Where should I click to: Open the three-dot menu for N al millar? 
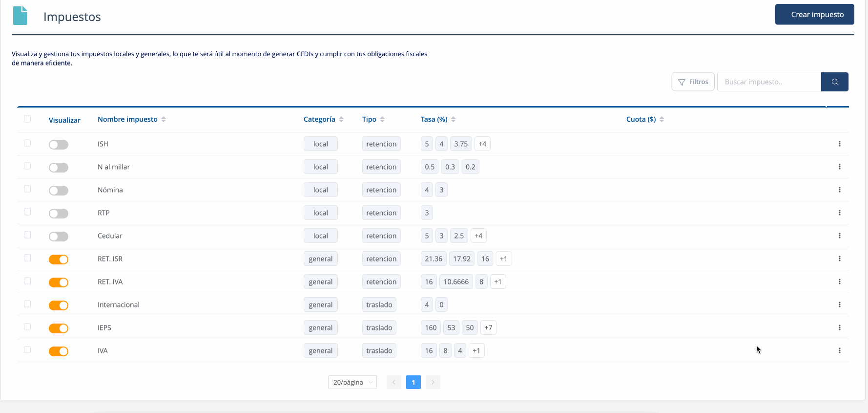[x=839, y=167]
